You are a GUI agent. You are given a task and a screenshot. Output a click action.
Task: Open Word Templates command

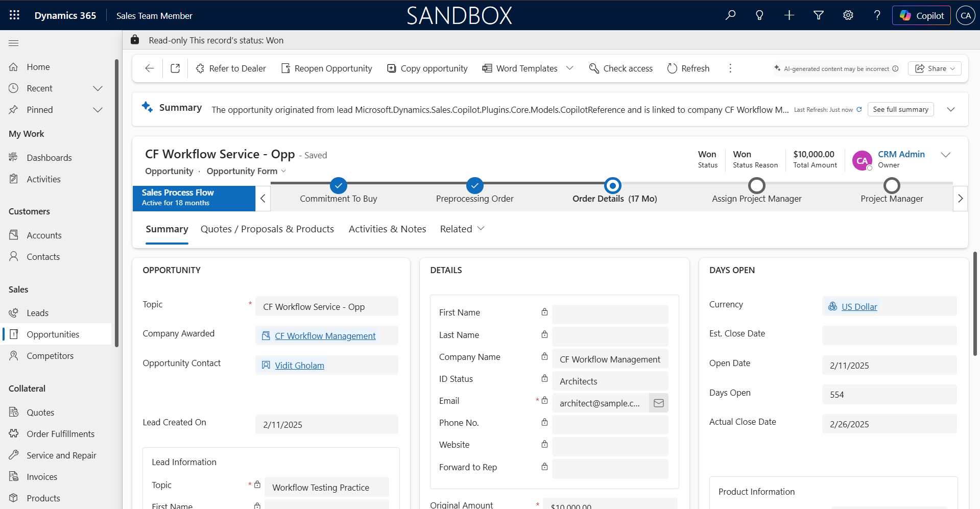point(520,68)
